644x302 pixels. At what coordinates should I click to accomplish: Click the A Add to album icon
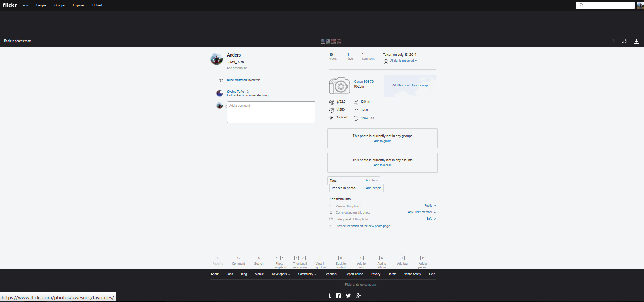pos(382,258)
